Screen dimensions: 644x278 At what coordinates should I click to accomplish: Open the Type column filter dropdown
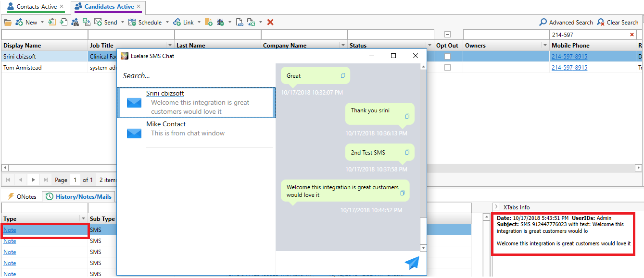(83, 218)
